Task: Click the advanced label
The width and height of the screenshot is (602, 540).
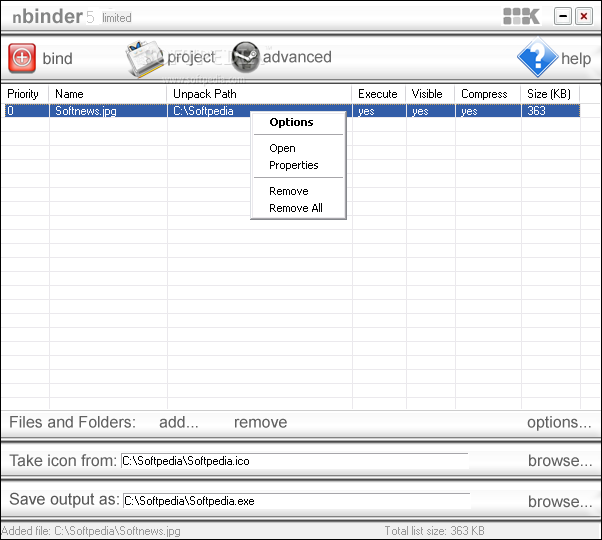Action: click(x=297, y=57)
